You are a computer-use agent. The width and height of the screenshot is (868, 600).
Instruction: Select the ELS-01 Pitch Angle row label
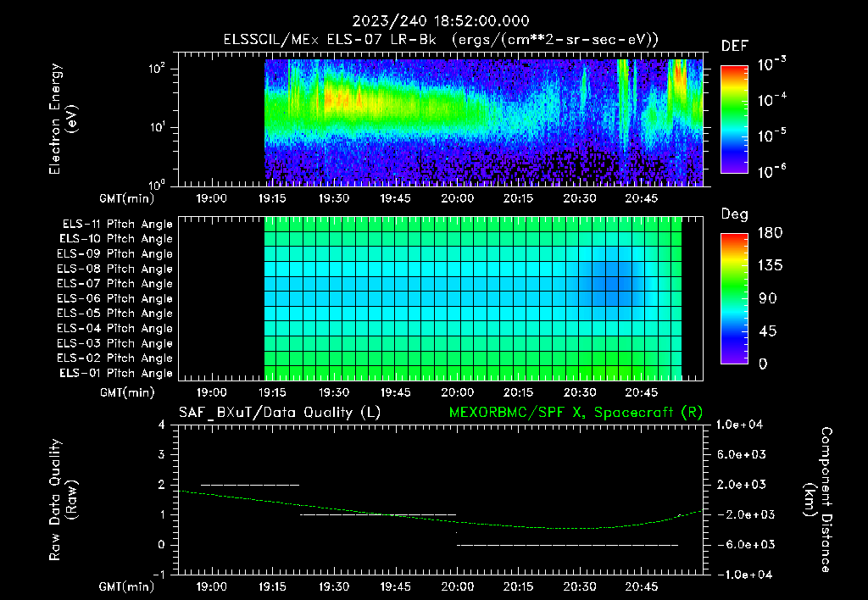[116, 373]
